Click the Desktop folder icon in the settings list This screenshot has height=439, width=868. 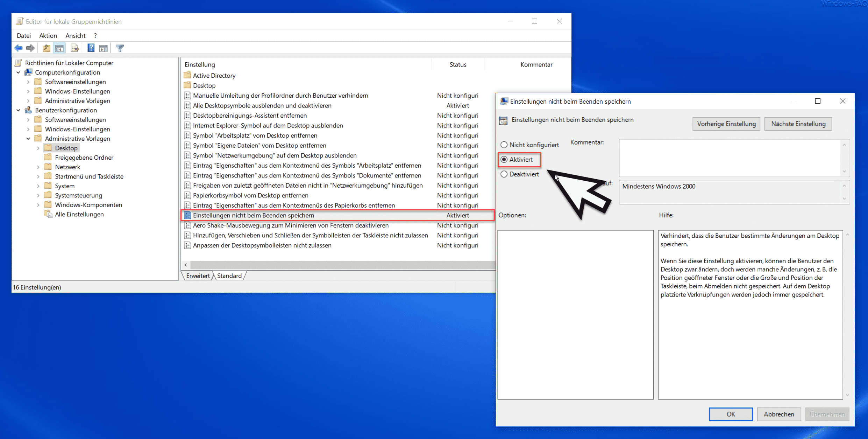(187, 85)
